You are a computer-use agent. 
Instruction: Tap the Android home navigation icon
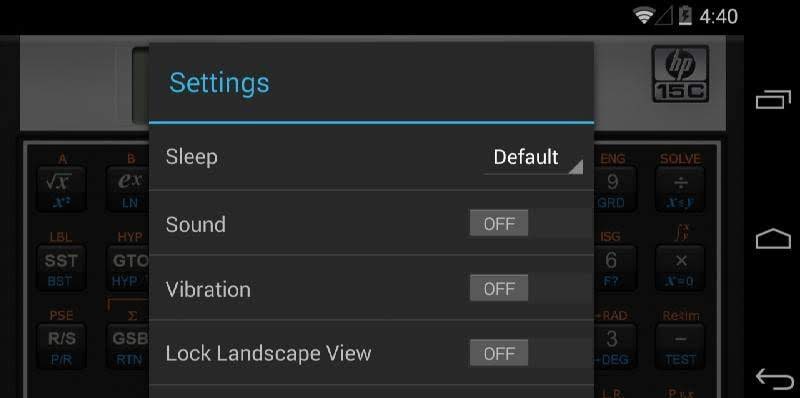773,239
